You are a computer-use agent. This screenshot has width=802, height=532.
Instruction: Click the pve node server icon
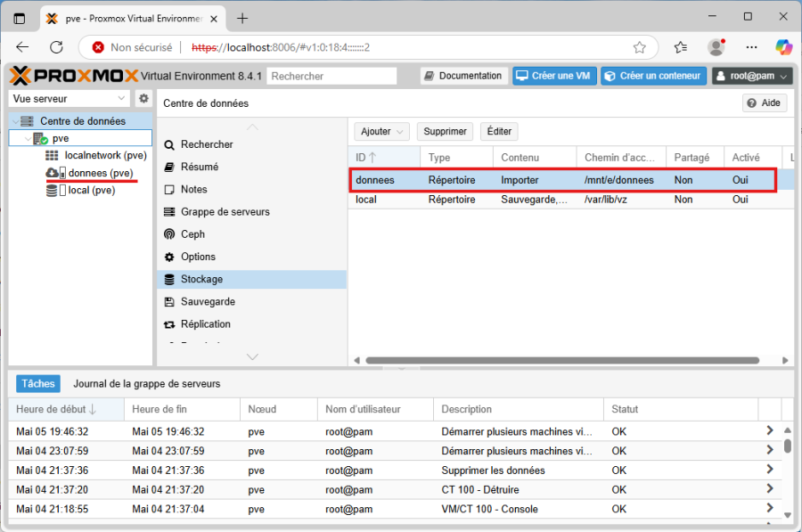tap(40, 139)
